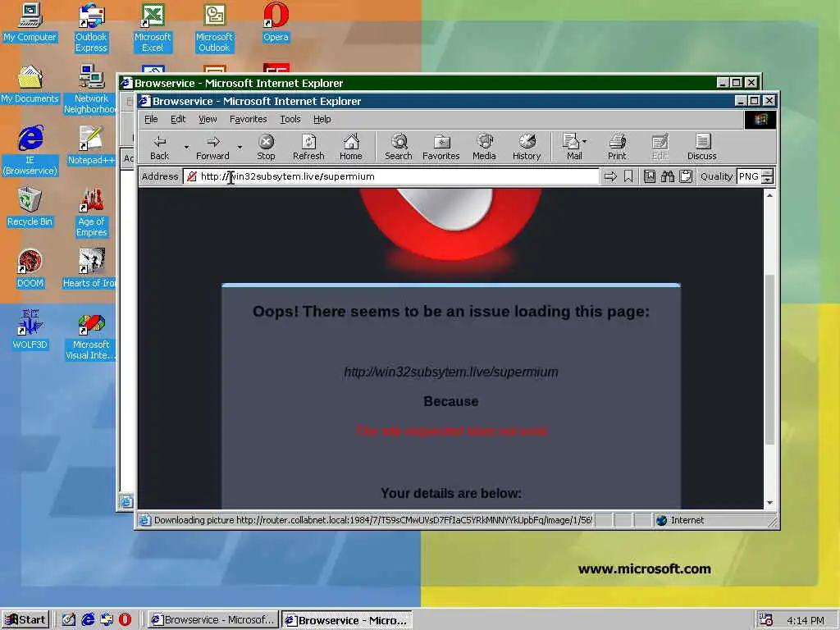Image resolution: width=840 pixels, height=630 pixels.
Task: Reload page with the Refresh button
Action: click(308, 147)
